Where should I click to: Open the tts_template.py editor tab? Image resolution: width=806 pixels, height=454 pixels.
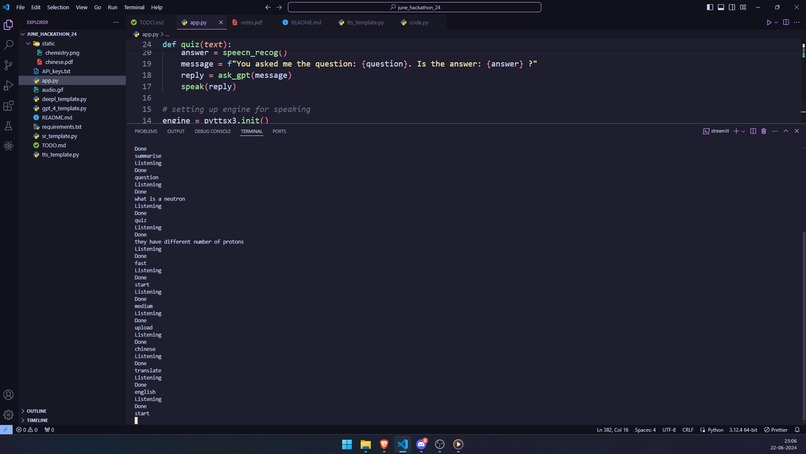365,23
